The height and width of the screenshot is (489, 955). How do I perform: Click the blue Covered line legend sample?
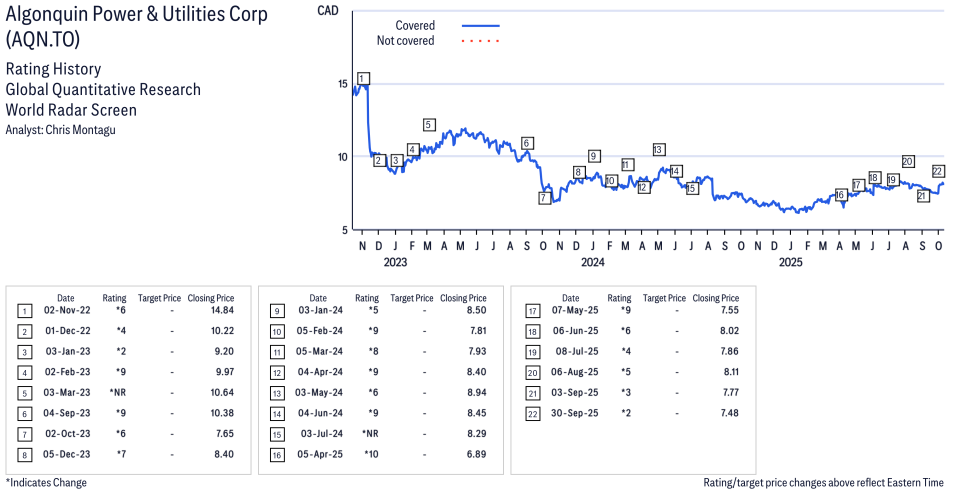(481, 25)
